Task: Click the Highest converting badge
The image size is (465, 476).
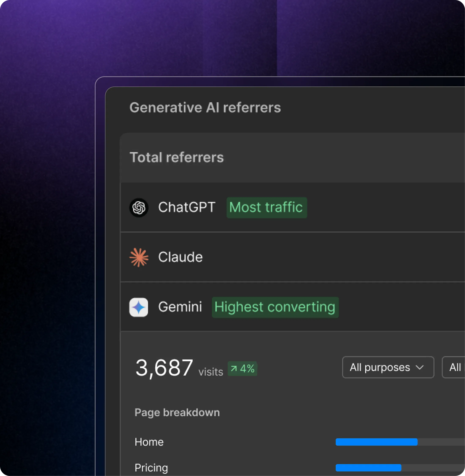Action: pyautogui.click(x=275, y=307)
